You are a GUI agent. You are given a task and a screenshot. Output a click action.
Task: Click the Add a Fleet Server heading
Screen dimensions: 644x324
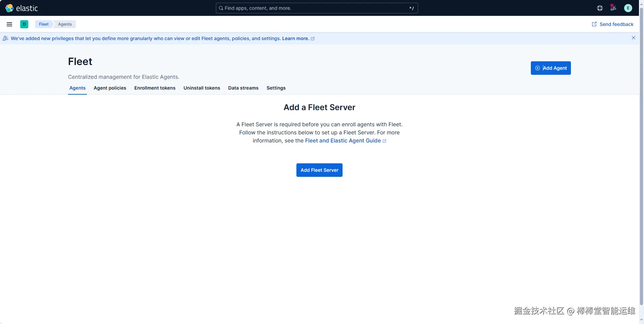click(319, 107)
